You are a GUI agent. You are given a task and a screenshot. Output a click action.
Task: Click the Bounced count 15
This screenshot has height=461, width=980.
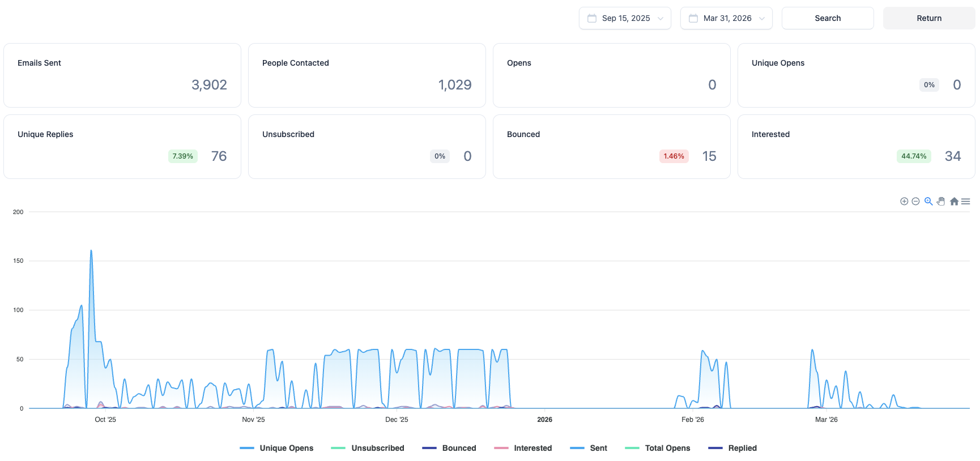point(709,156)
